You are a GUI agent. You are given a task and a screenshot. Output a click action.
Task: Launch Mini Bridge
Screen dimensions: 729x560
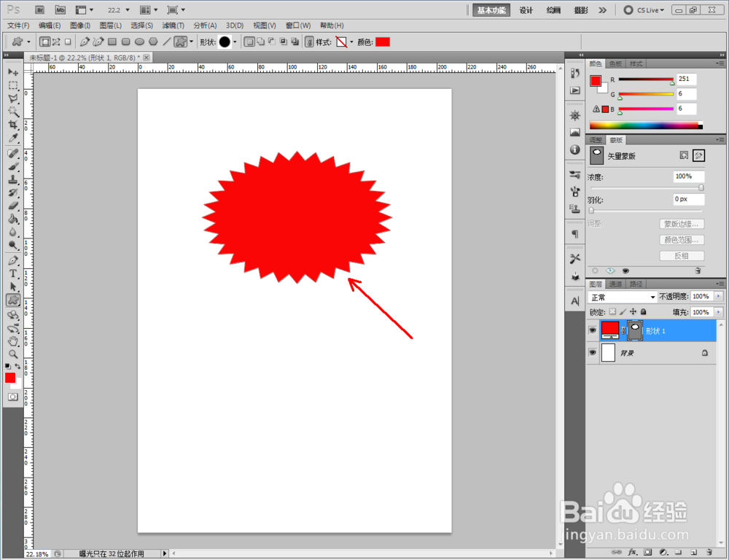(60, 9)
